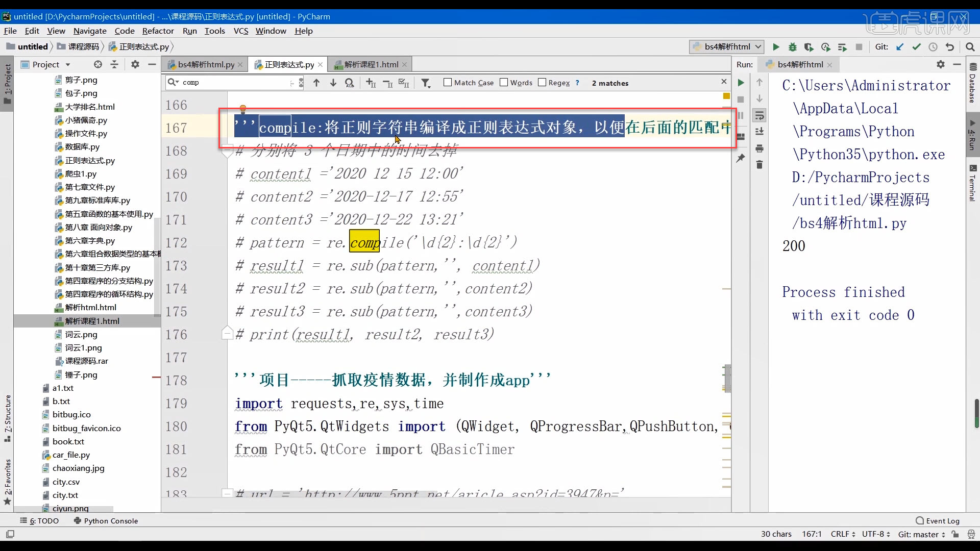Click Git update project arrow

point(900,47)
